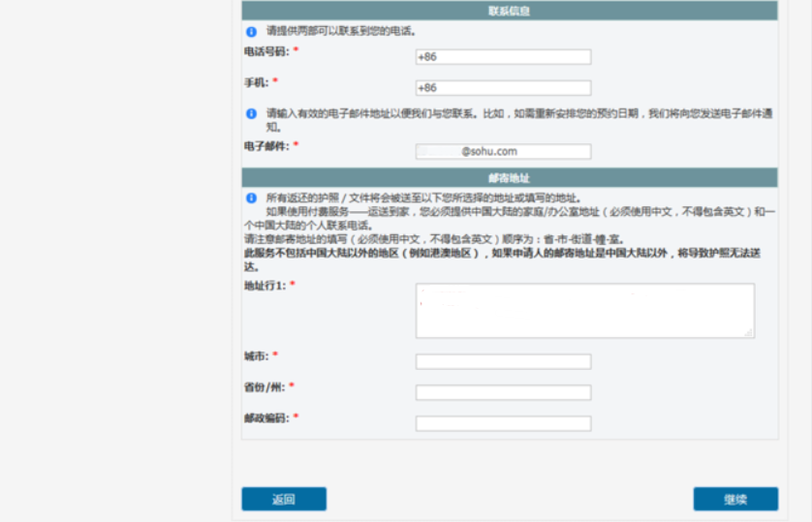Click the 电子邮件 label text

click(x=265, y=145)
